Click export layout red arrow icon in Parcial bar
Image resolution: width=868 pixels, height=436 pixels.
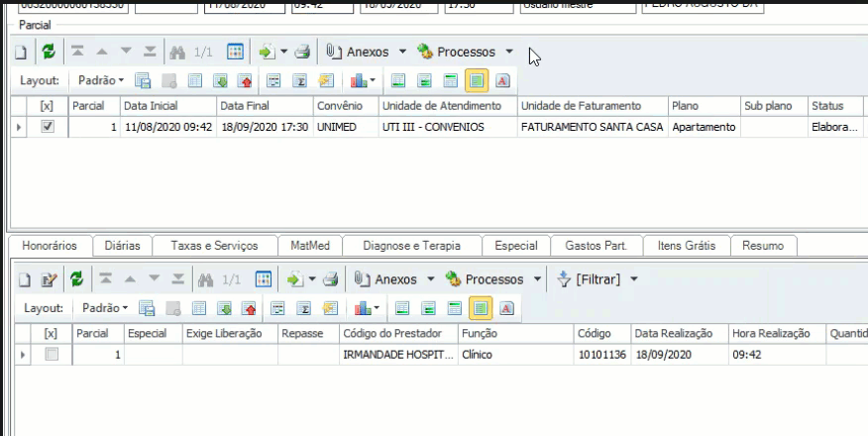click(x=245, y=81)
